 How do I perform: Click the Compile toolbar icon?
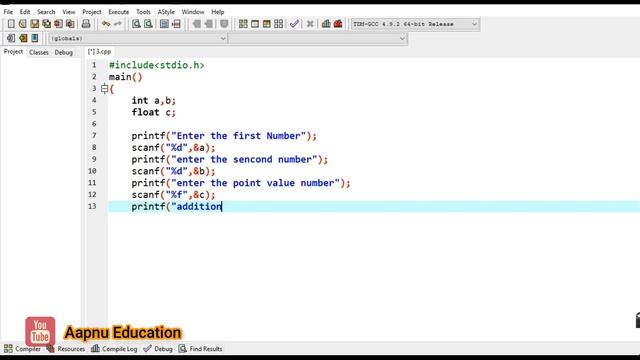click(x=243, y=24)
